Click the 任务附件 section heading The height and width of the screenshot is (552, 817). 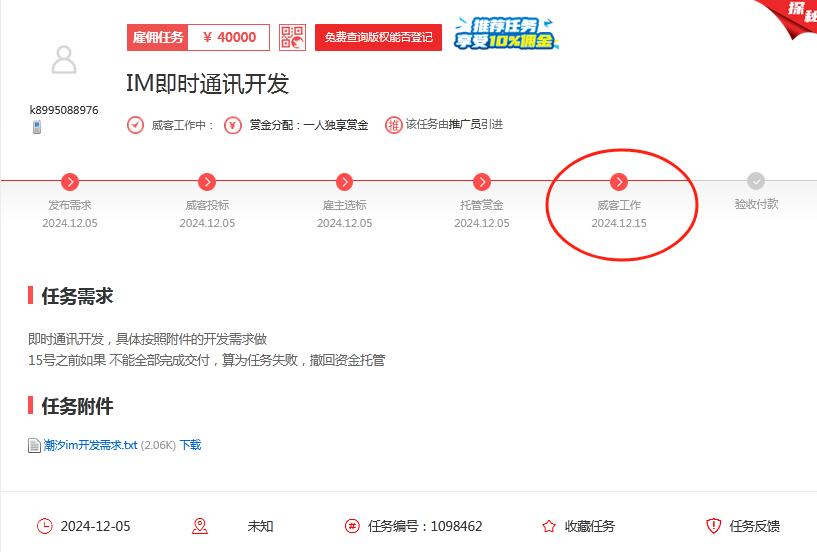click(77, 406)
